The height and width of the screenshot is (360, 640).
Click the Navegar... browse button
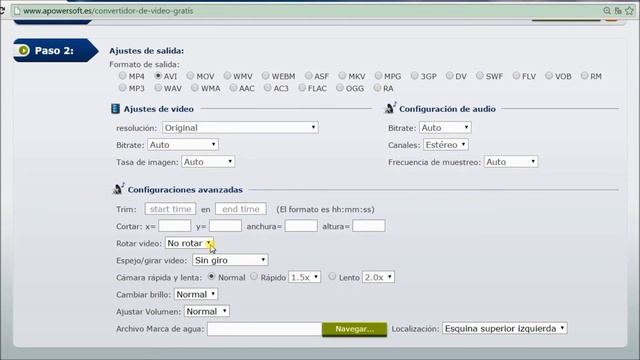point(354,329)
